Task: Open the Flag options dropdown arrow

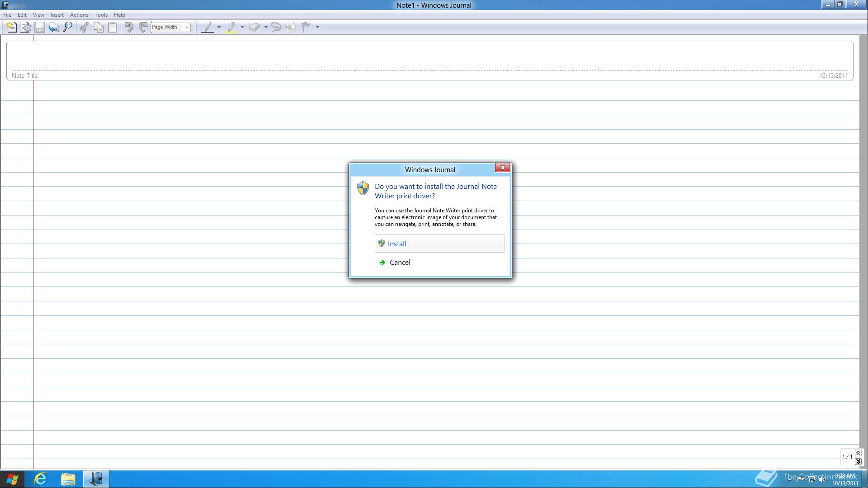Action: tap(318, 27)
